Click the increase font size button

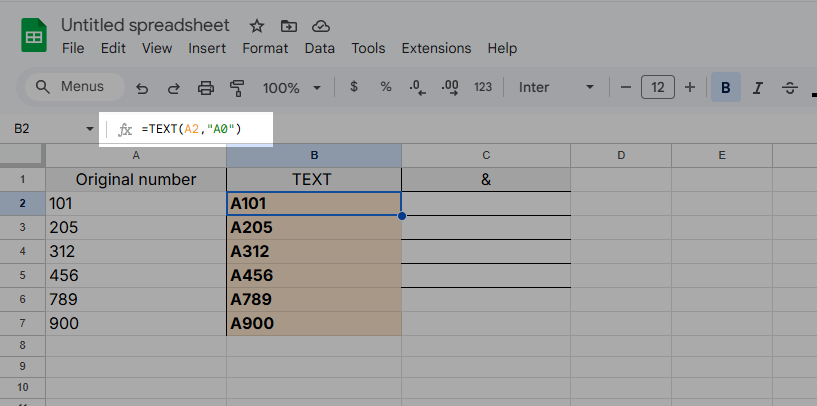pos(690,87)
